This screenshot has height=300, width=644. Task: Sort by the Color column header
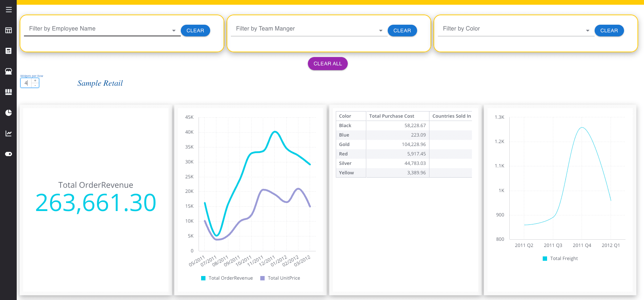tap(351, 116)
